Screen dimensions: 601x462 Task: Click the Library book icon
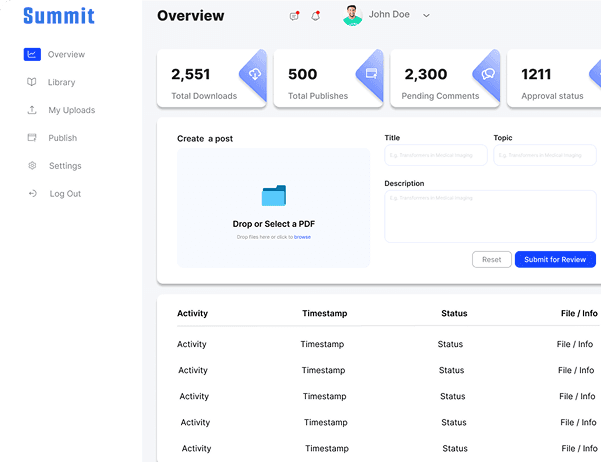click(x=32, y=82)
